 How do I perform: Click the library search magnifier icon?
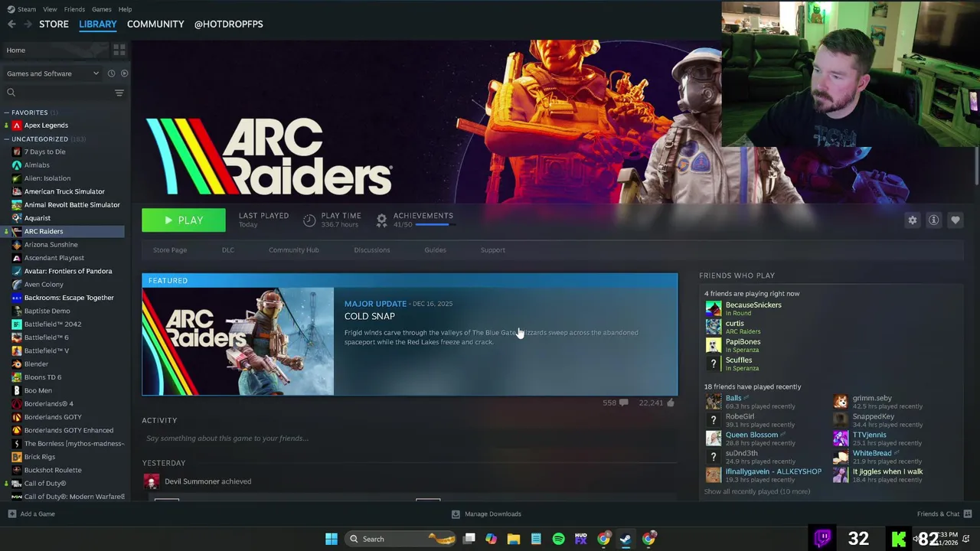point(11,93)
